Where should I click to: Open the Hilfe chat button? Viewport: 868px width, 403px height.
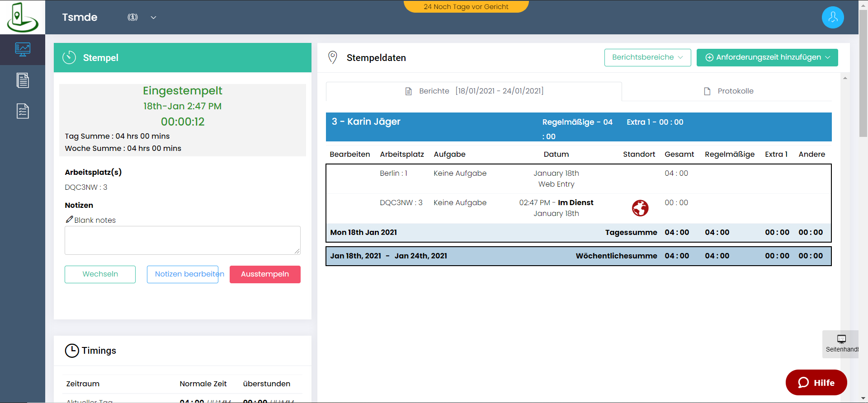pyautogui.click(x=816, y=383)
